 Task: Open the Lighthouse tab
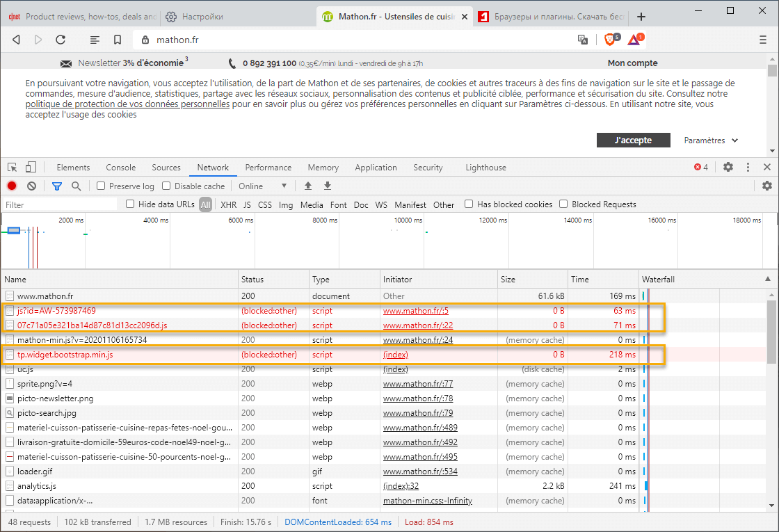[485, 168]
